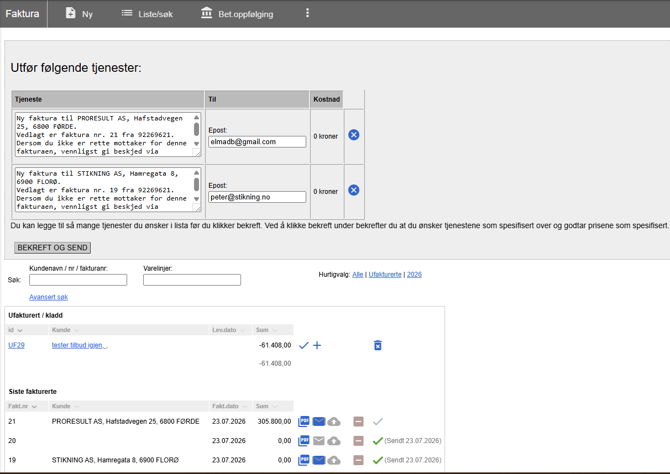Open the PDF for invoice 20

coord(304,441)
